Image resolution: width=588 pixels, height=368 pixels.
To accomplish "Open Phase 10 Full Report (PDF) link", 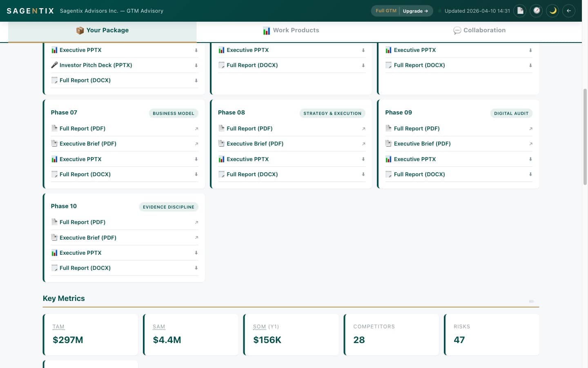I will point(82,222).
